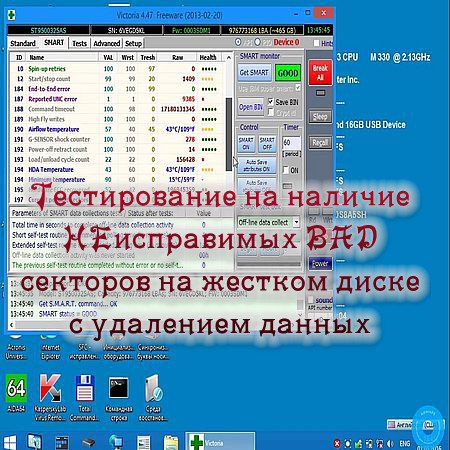The height and width of the screenshot is (450, 450).
Task: Toggle the Save BIN checkbox
Action: coord(270,101)
